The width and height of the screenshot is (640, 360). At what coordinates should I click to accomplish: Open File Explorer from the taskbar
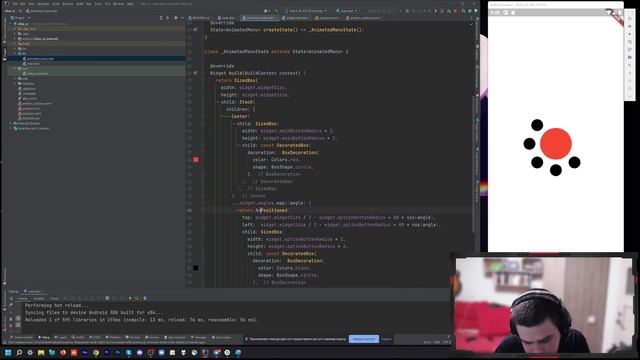coord(41,352)
